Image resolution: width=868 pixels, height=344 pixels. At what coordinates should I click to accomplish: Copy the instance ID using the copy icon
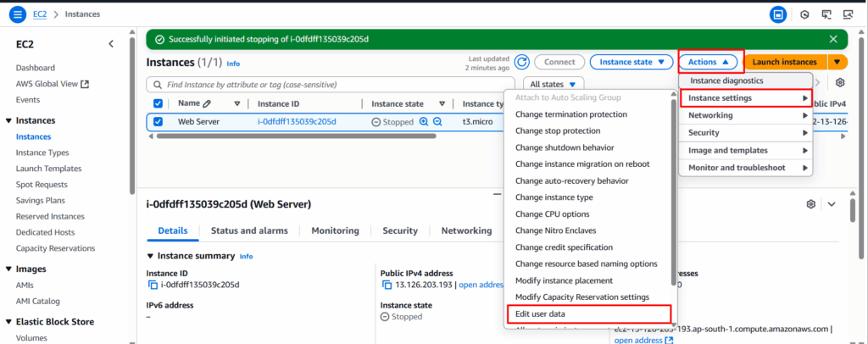153,285
